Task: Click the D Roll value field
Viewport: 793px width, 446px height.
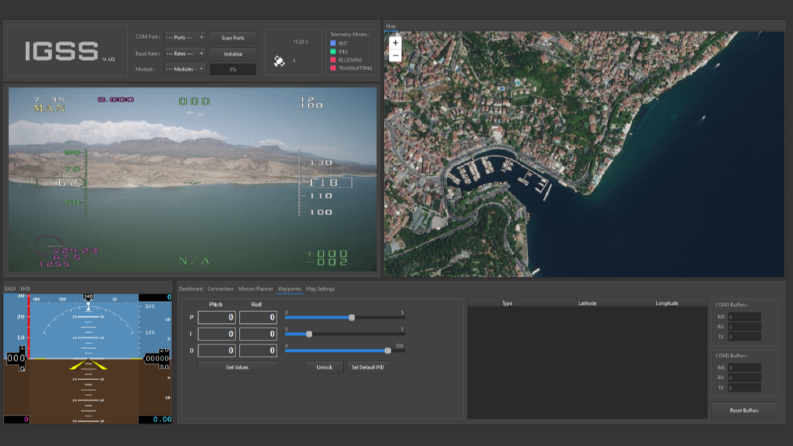Action: (x=258, y=350)
